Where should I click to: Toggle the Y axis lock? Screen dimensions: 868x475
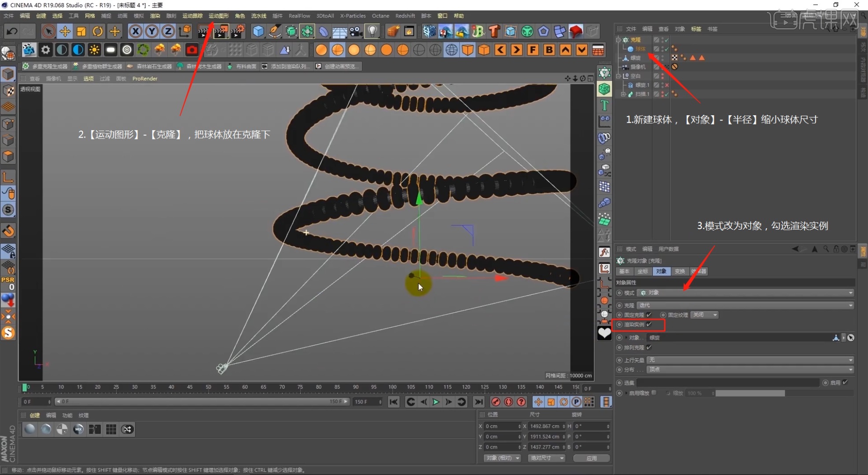click(152, 31)
